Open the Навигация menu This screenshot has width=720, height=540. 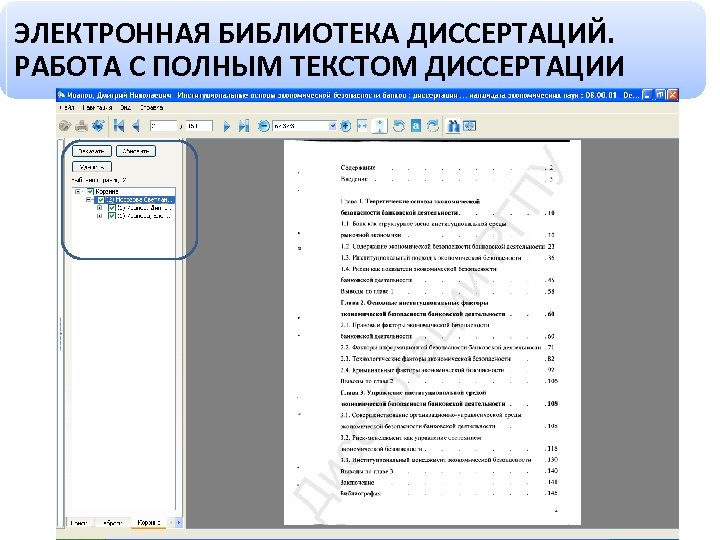point(97,107)
